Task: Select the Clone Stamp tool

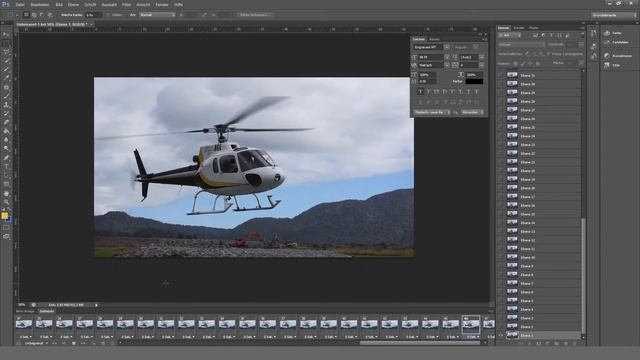Action: [x=6, y=105]
